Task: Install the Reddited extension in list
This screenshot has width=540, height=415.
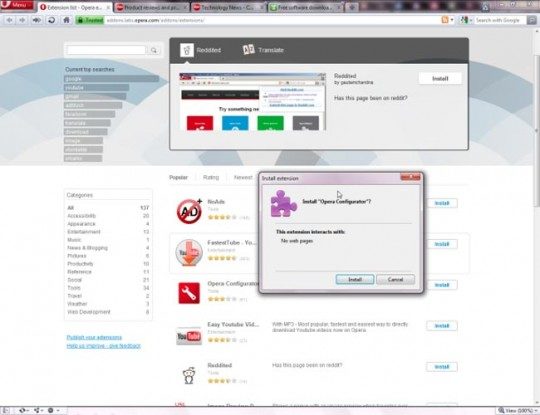Action: 442,367
